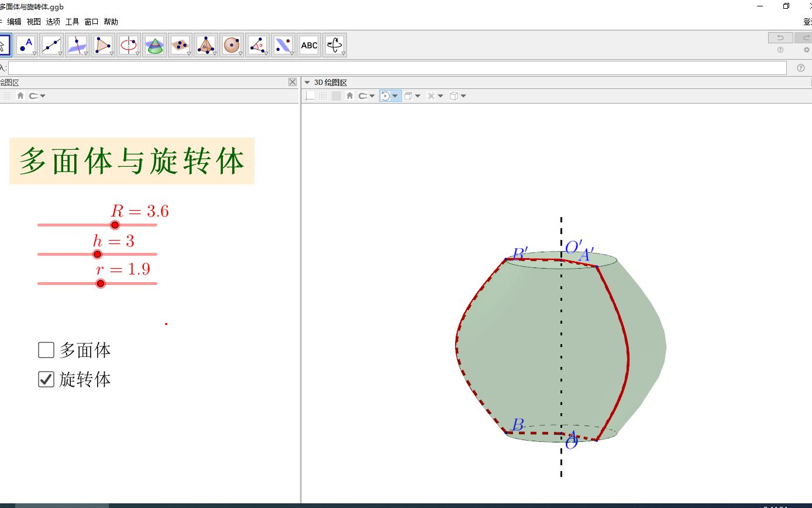Uncheck the 旋转体 checkbox
Image resolution: width=812 pixels, height=508 pixels.
(x=46, y=379)
